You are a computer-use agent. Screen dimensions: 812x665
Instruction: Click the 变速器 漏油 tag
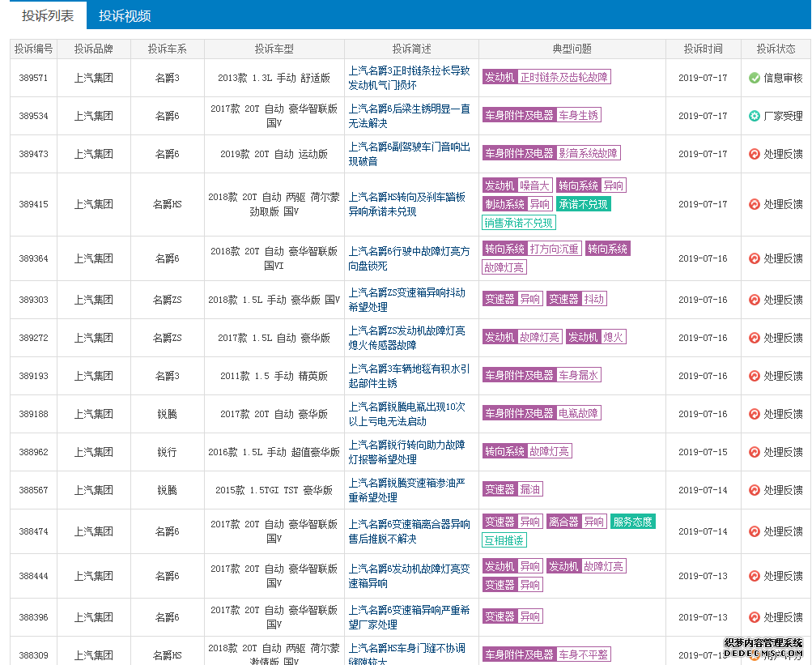[x=512, y=488]
